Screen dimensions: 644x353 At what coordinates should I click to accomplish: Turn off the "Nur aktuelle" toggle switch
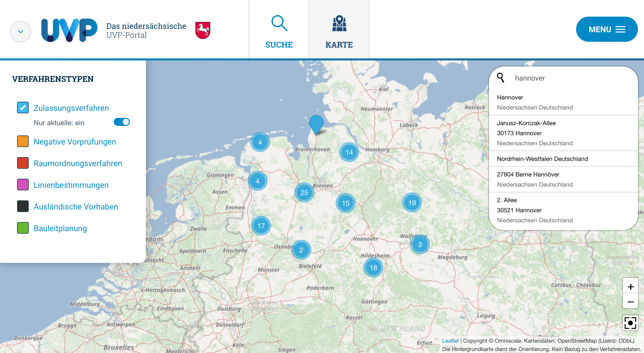tap(122, 122)
